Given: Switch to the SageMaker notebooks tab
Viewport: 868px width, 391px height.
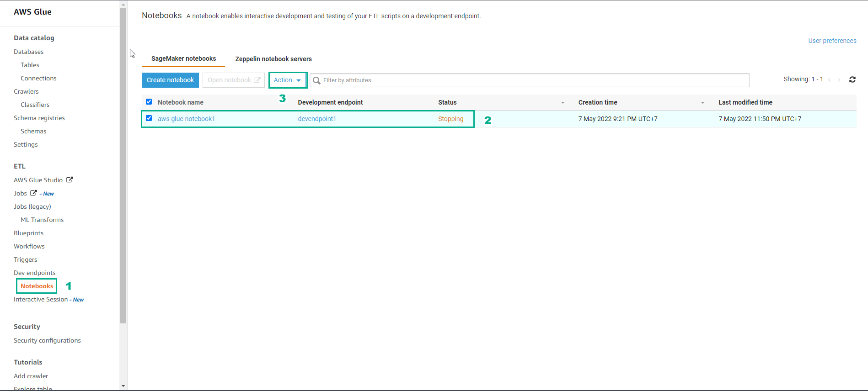Looking at the screenshot, I should [x=183, y=58].
